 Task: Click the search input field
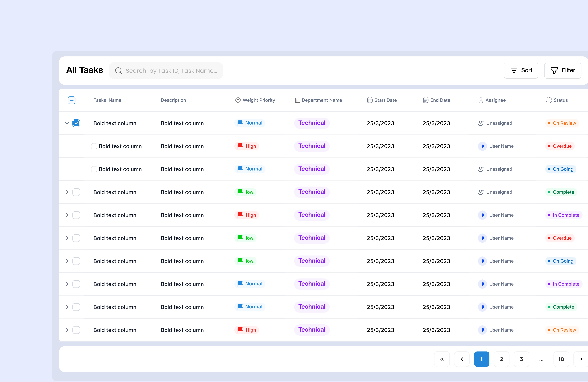[170, 70]
